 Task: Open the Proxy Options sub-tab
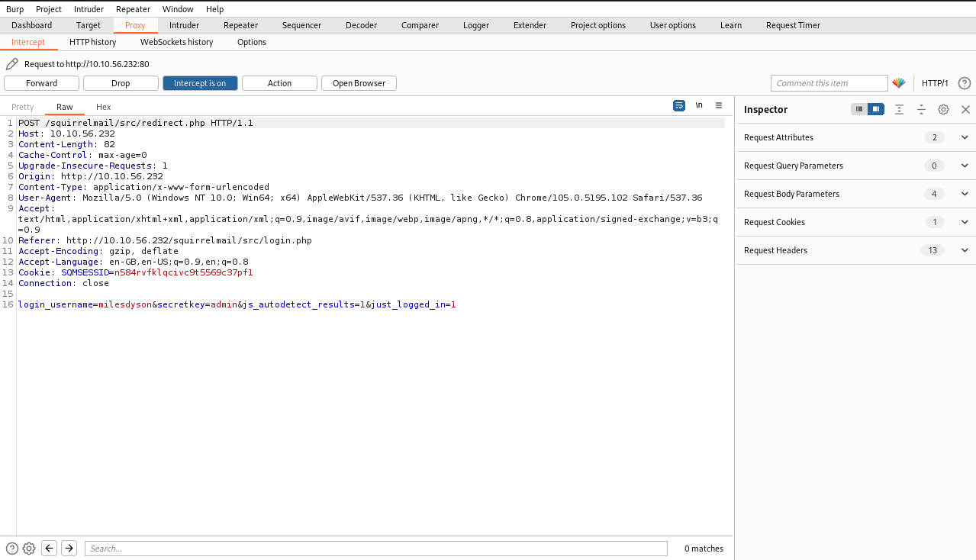252,42
